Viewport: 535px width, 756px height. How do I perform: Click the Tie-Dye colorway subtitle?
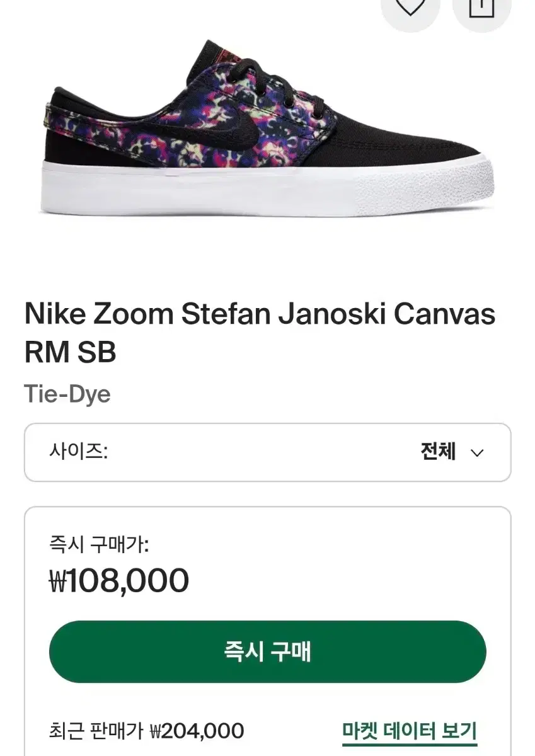[67, 394]
